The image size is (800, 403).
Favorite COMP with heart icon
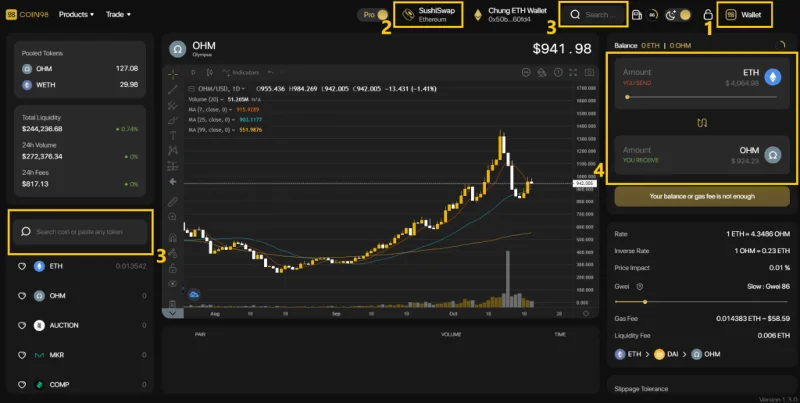coord(22,385)
